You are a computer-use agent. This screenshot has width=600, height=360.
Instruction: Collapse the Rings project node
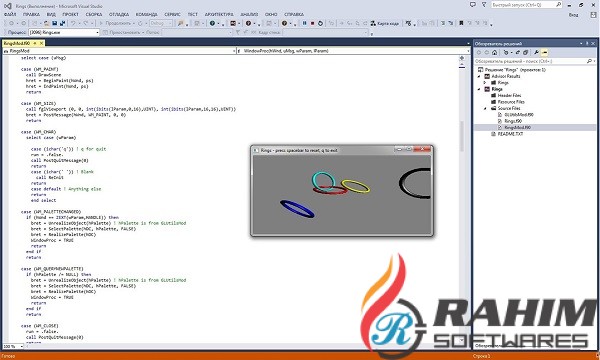479,89
